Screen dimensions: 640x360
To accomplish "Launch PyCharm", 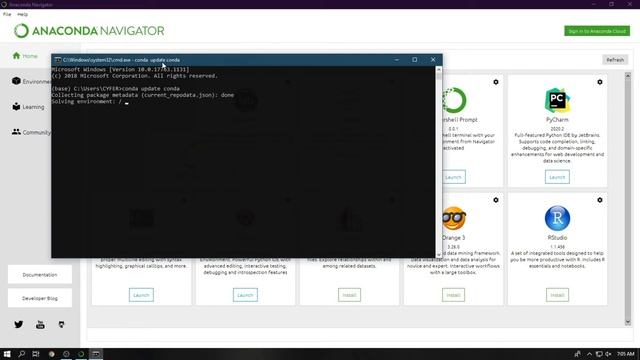I will [x=557, y=177].
